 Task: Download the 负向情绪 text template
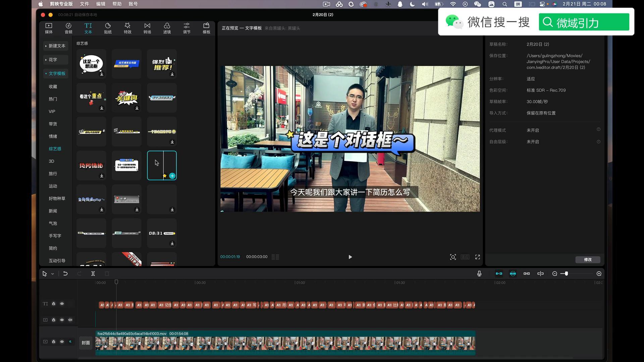[x=102, y=176]
